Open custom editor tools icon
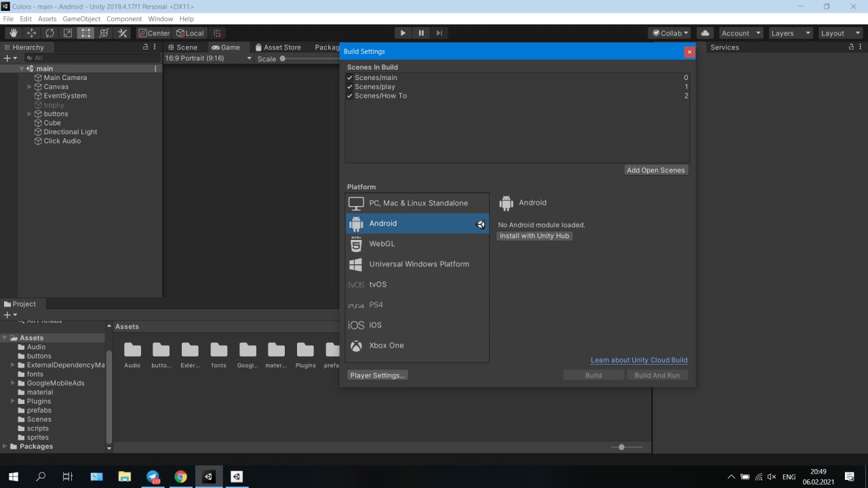The image size is (868, 488). pyautogui.click(x=123, y=33)
